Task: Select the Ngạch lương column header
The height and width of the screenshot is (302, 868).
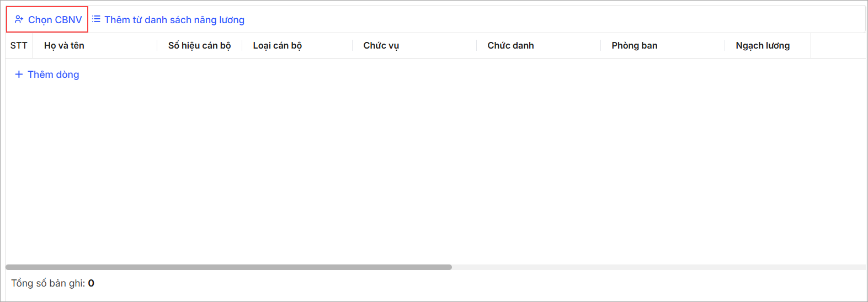Action: coord(763,45)
